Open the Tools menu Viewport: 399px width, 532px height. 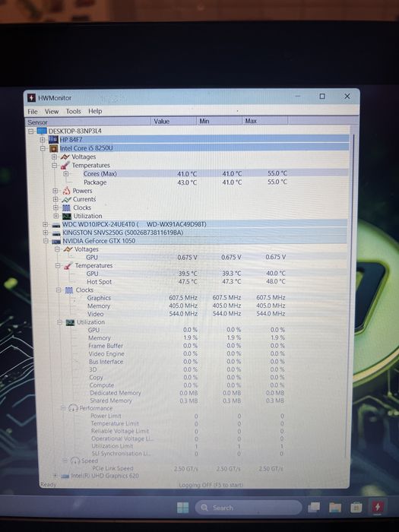click(x=73, y=111)
